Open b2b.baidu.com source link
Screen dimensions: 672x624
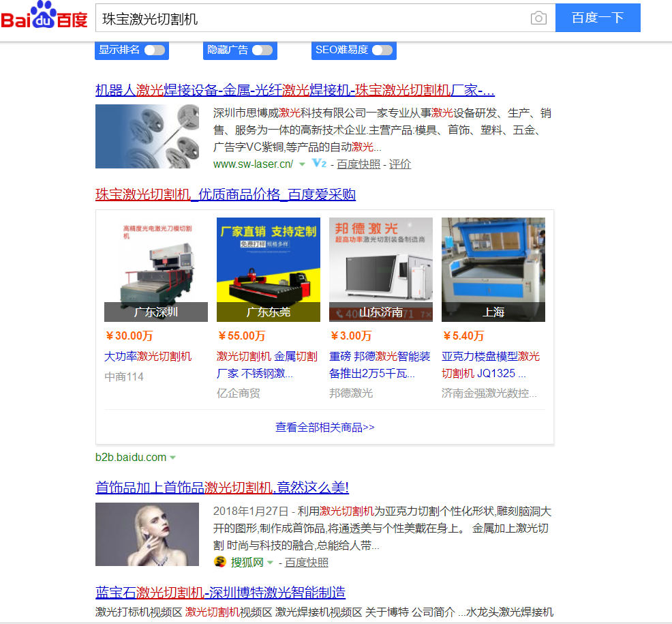point(131,457)
